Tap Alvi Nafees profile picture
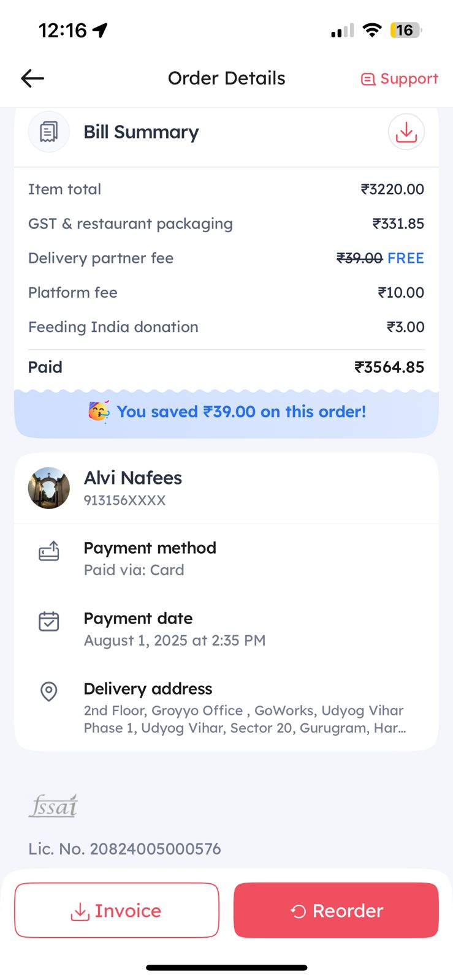This screenshot has width=453, height=980. point(49,488)
